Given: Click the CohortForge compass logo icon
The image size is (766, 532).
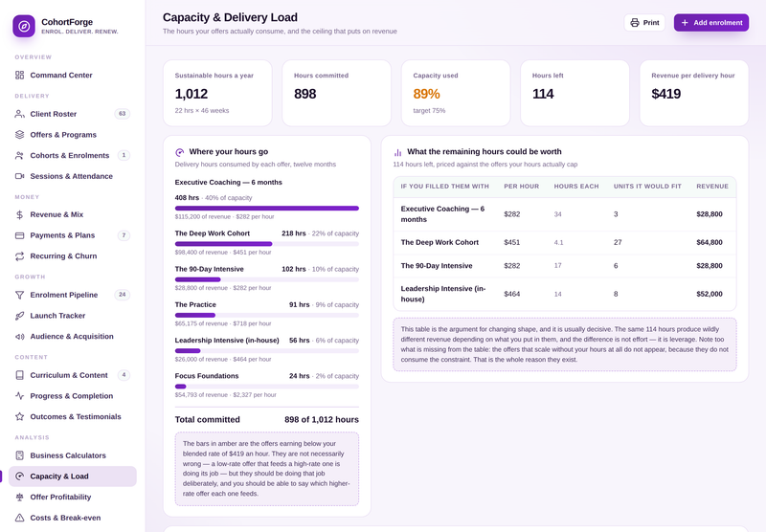Looking at the screenshot, I should pyautogui.click(x=24, y=27).
